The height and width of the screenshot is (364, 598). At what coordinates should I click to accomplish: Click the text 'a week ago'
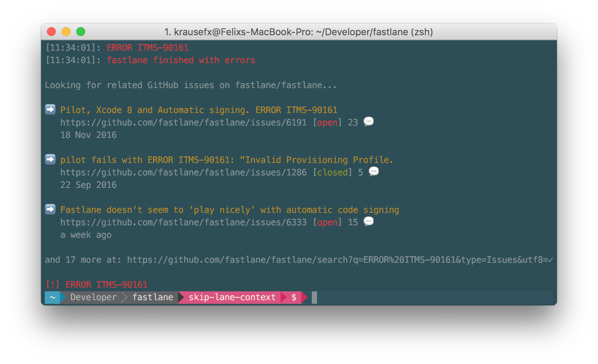point(86,235)
